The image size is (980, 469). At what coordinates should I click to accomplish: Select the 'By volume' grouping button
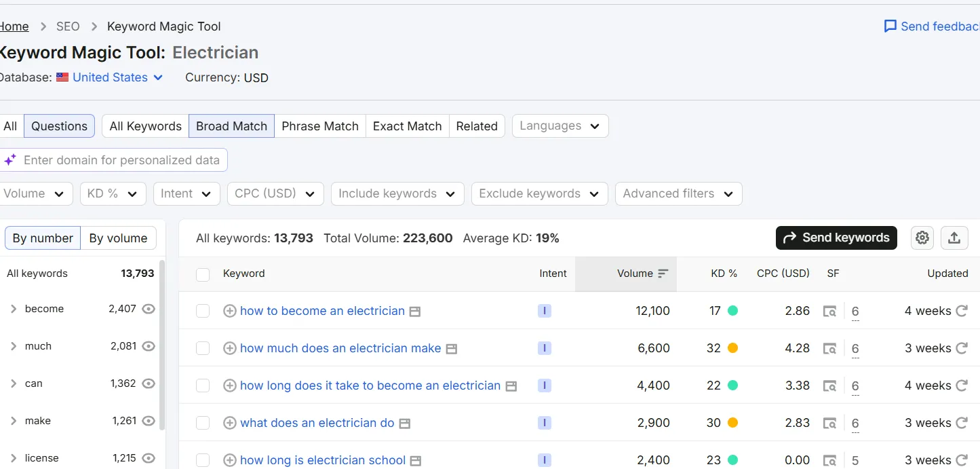pyautogui.click(x=118, y=238)
